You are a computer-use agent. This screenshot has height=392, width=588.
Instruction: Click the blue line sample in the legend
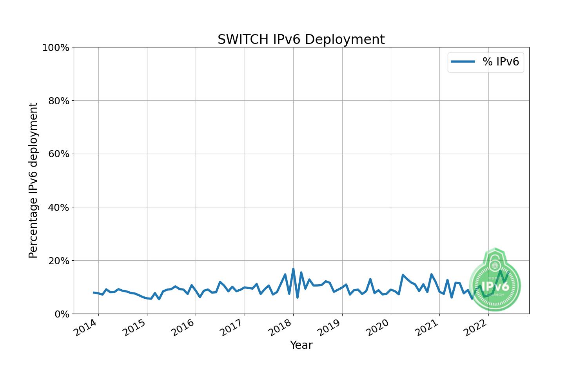coord(463,62)
